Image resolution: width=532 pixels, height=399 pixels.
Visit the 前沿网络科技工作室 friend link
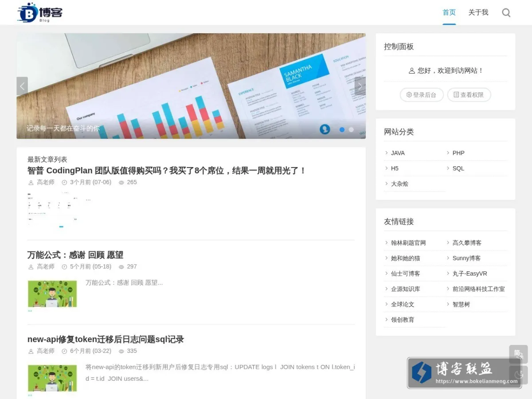[478, 289]
